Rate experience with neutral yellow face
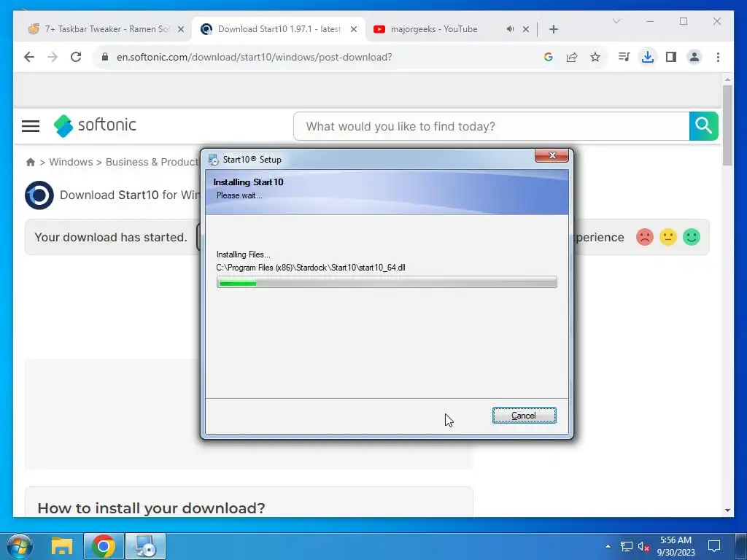This screenshot has height=560, width=747. tap(668, 237)
